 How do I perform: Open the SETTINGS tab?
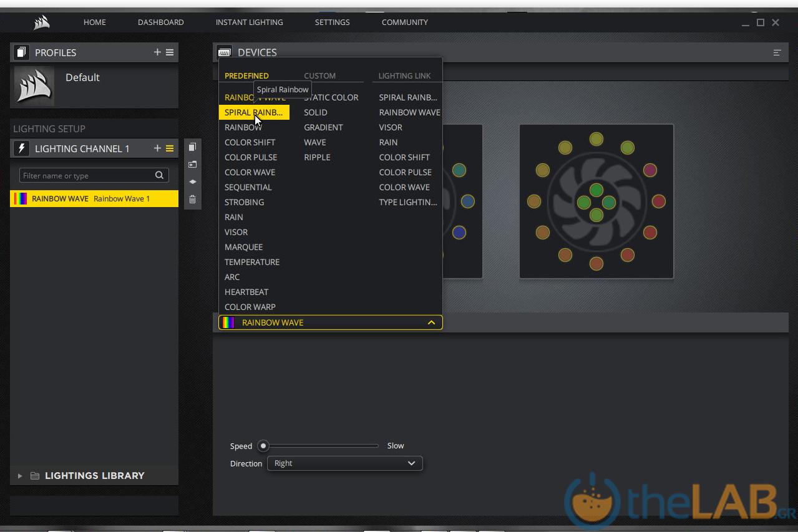[x=333, y=22]
